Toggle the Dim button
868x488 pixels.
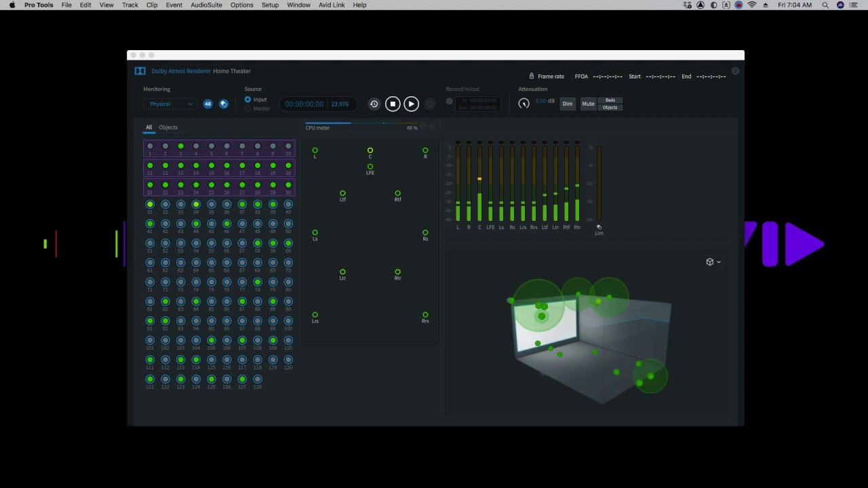tap(567, 104)
